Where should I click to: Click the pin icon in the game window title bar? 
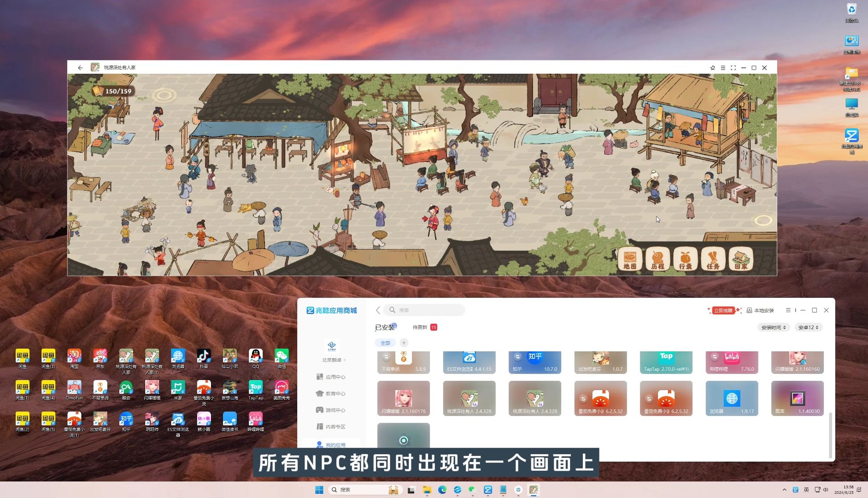[712, 67]
